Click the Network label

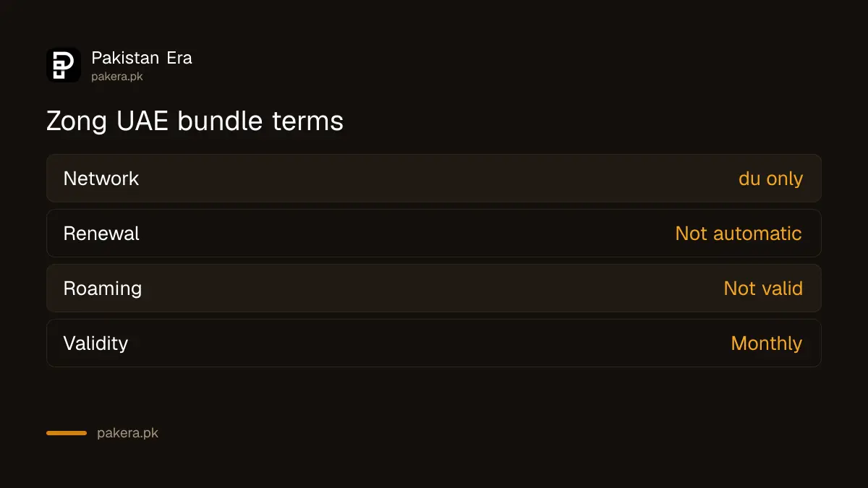tap(101, 178)
